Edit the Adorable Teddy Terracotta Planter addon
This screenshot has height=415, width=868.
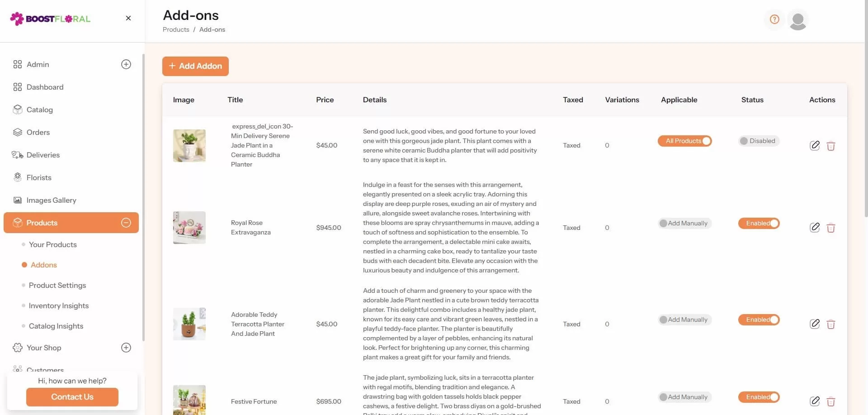815,324
